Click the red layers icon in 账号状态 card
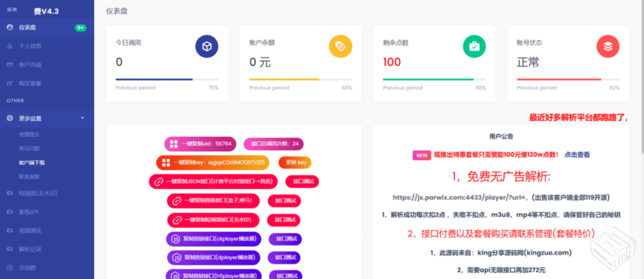 [x=608, y=46]
